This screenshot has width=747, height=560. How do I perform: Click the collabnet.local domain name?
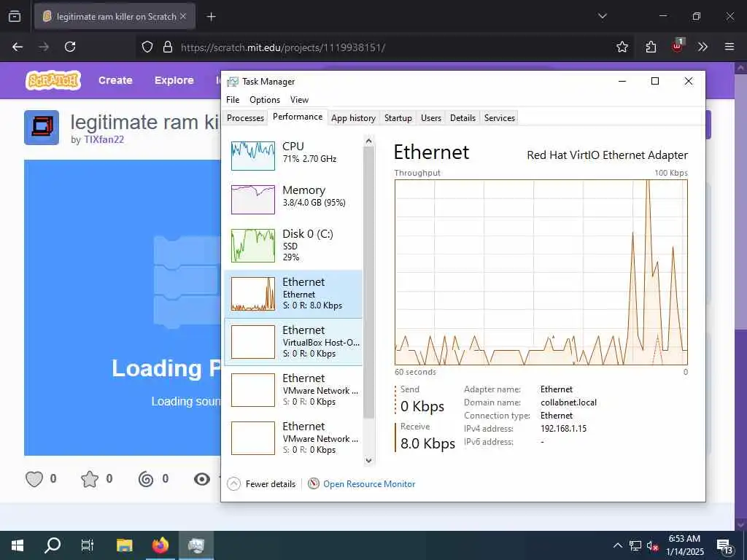click(x=568, y=402)
